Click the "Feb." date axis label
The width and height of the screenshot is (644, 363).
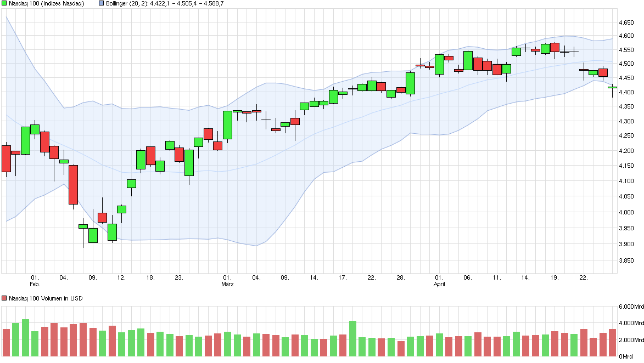34,284
